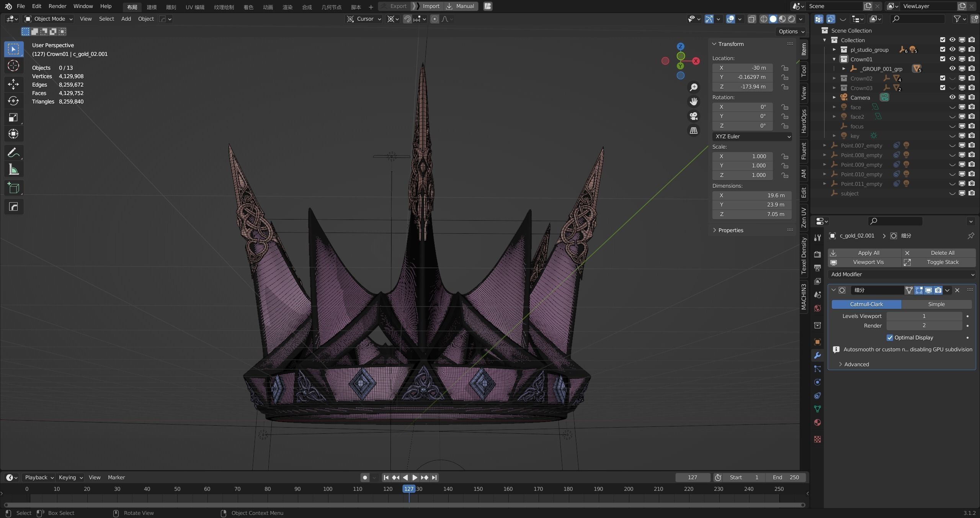
Task: Open the Physics properties tab icon
Action: point(817,382)
